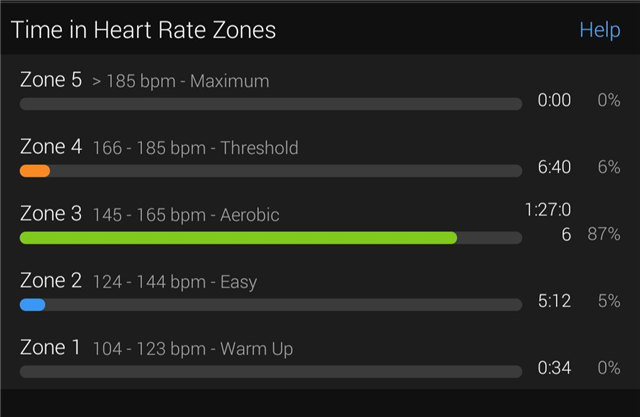Click the empty Zone 1 progress bar

(x=270, y=371)
